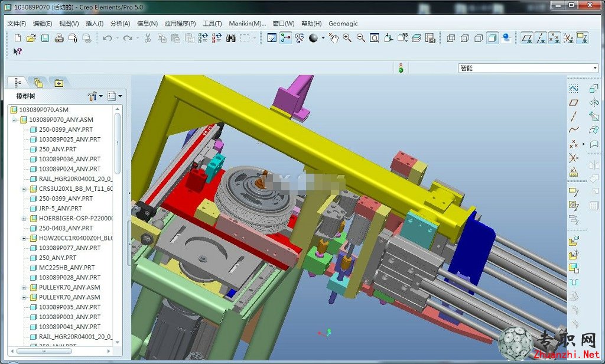
Task: Click the shaded sphere appearance icon
Action: click(313, 38)
